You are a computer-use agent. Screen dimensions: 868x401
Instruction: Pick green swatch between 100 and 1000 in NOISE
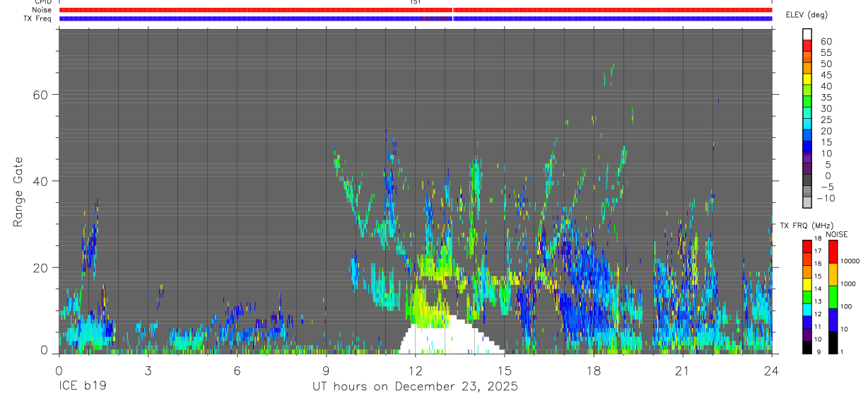click(833, 296)
